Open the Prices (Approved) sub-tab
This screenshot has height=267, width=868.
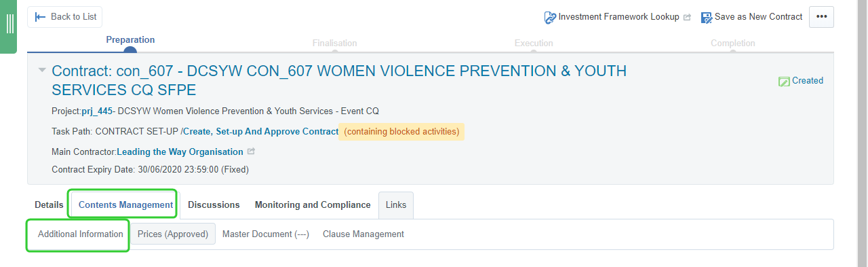click(173, 234)
